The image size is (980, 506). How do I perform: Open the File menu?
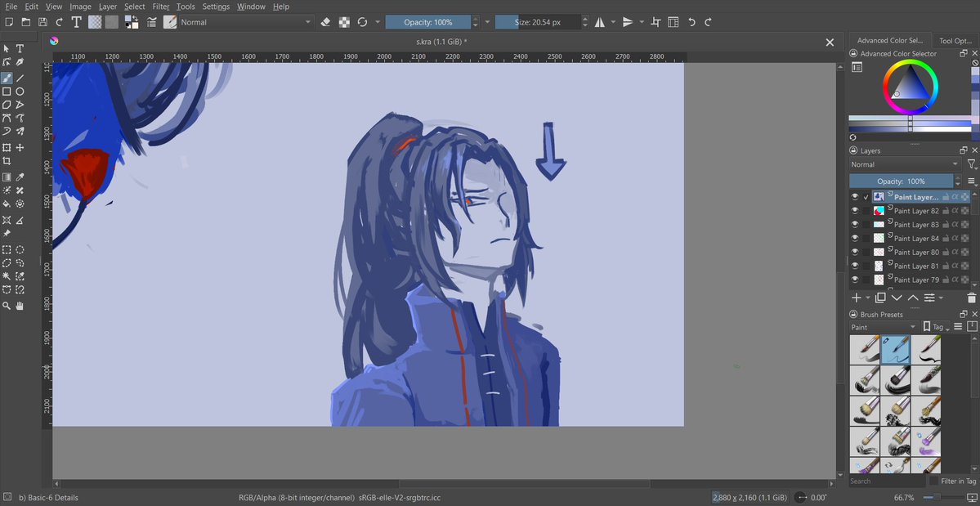[x=11, y=7]
